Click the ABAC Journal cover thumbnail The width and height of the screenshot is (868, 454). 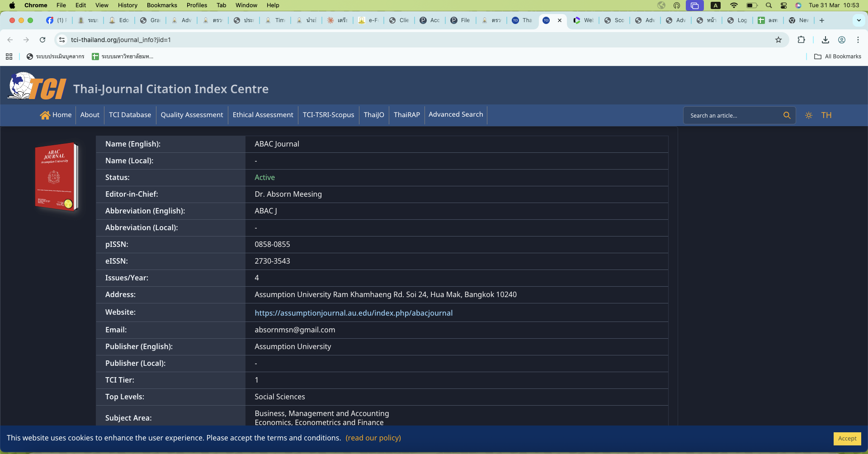[x=57, y=177]
